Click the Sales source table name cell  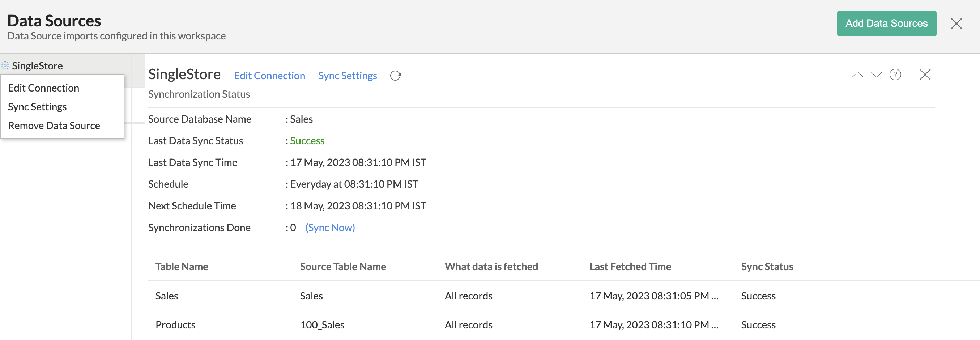pos(311,296)
